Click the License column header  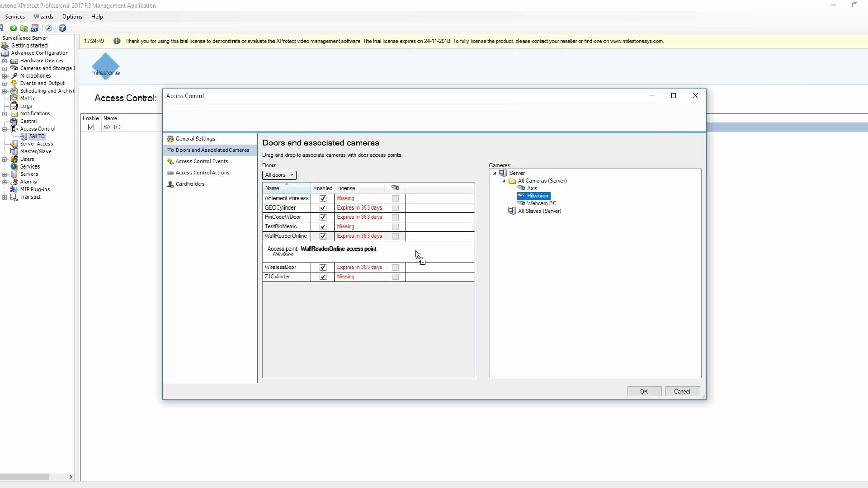coord(359,188)
